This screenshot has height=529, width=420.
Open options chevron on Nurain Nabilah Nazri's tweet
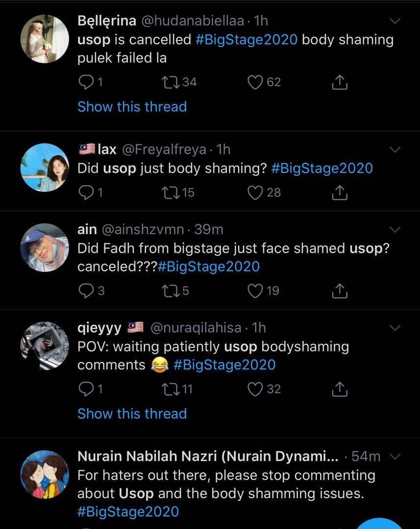(395, 457)
